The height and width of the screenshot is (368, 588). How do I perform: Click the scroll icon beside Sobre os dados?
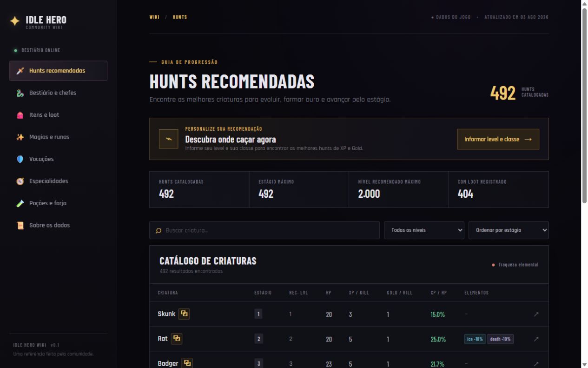(x=20, y=226)
